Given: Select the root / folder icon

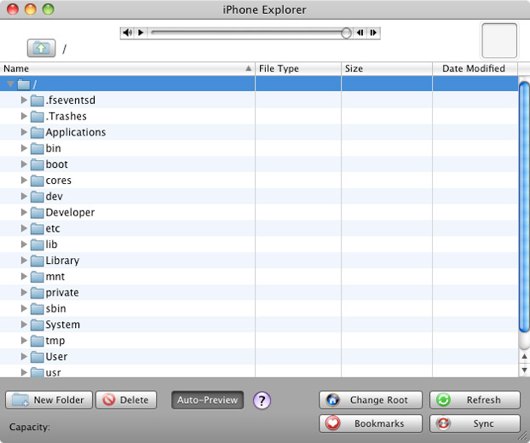Looking at the screenshot, I should click(x=24, y=84).
